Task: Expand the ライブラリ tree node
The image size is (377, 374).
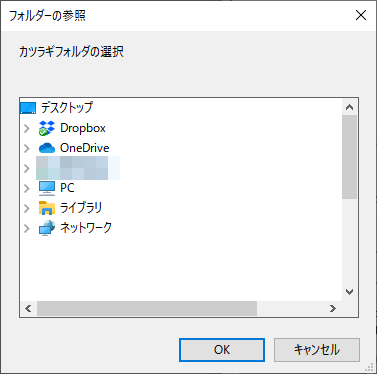Action: 27,208
